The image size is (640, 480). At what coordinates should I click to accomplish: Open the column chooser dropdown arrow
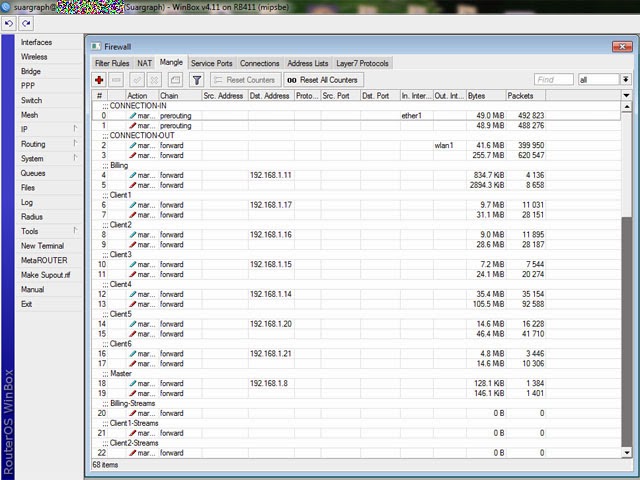point(626,96)
